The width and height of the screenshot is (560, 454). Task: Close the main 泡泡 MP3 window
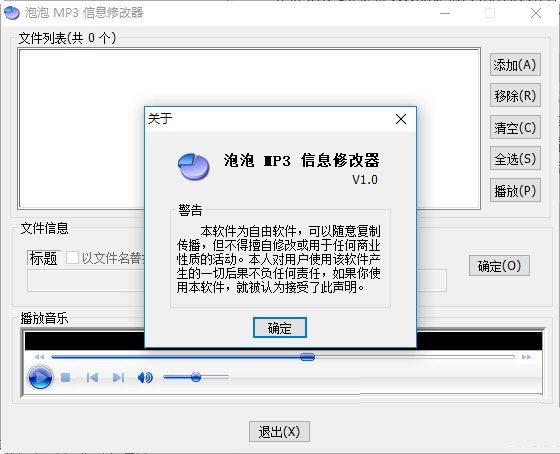pos(536,13)
